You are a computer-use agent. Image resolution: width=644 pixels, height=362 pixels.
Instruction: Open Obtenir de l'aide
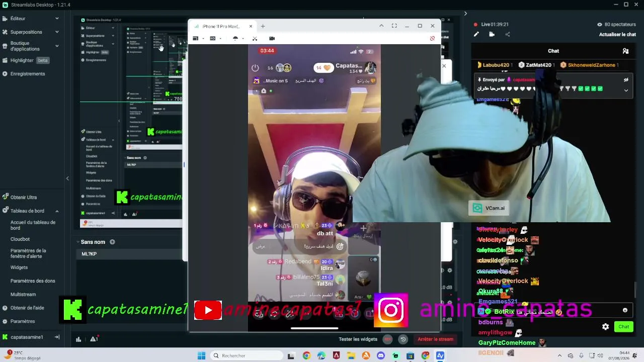(x=27, y=308)
